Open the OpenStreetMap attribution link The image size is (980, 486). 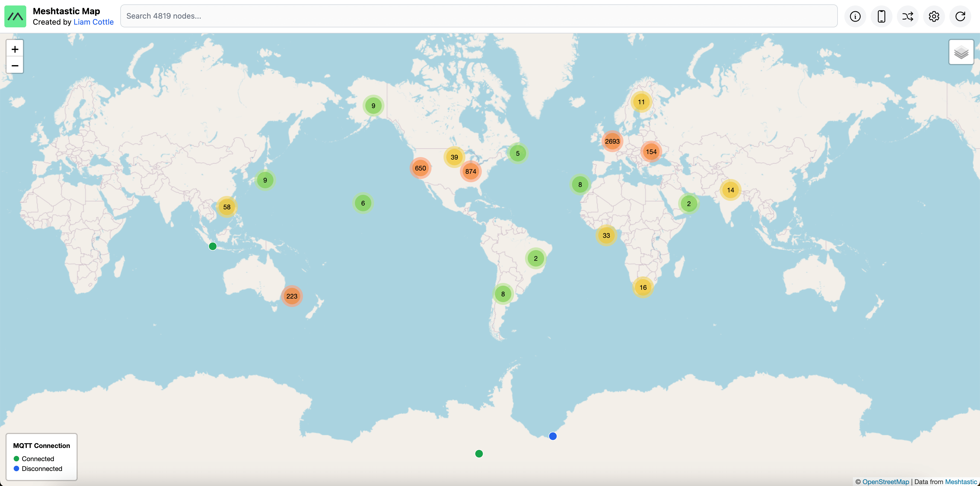coord(885,481)
